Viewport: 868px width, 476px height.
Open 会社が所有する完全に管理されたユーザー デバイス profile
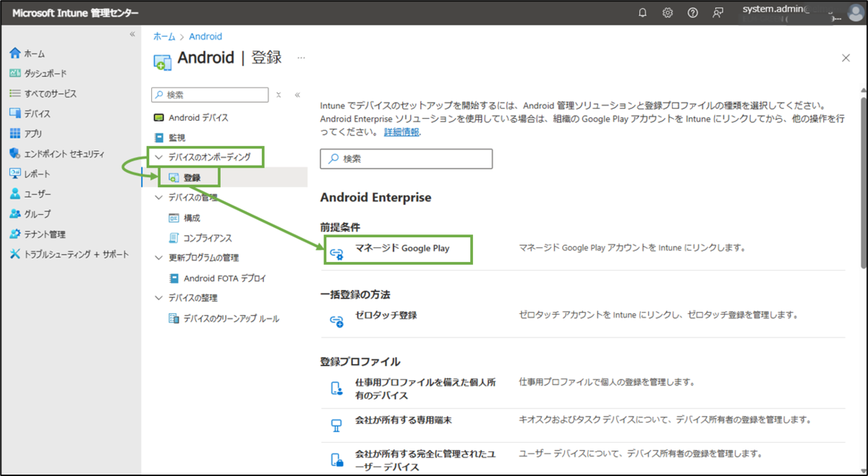pos(425,460)
